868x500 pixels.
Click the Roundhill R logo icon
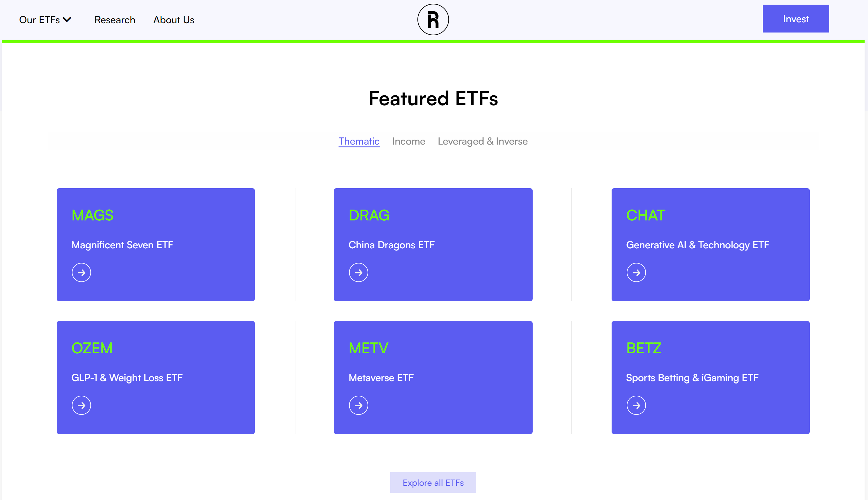[434, 19]
